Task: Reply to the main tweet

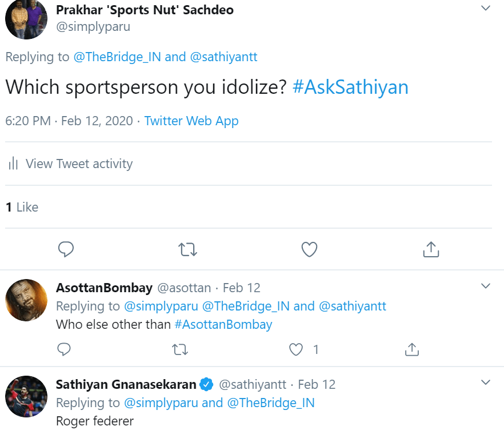Action: (x=66, y=249)
